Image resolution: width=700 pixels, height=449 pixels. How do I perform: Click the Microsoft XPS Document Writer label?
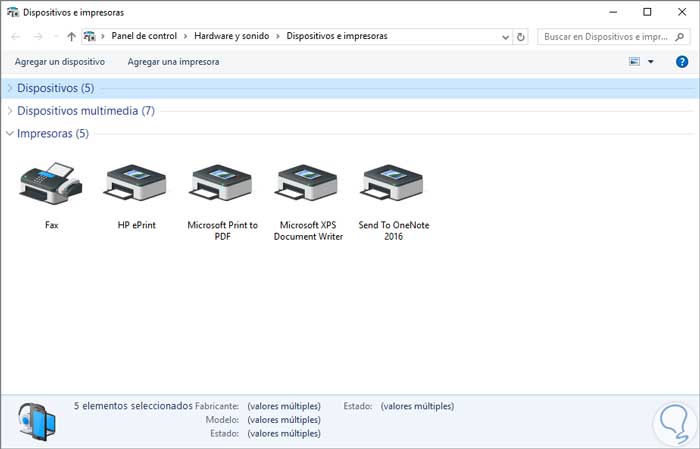(308, 231)
